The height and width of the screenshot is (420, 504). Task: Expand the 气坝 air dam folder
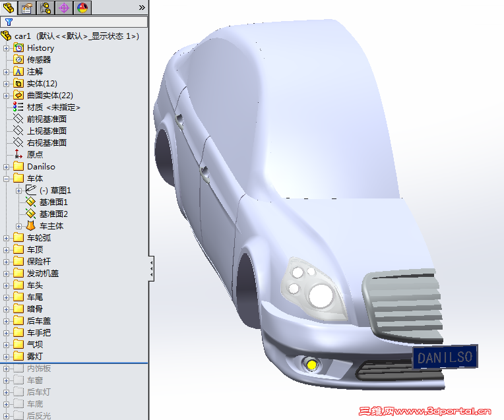[6, 345]
